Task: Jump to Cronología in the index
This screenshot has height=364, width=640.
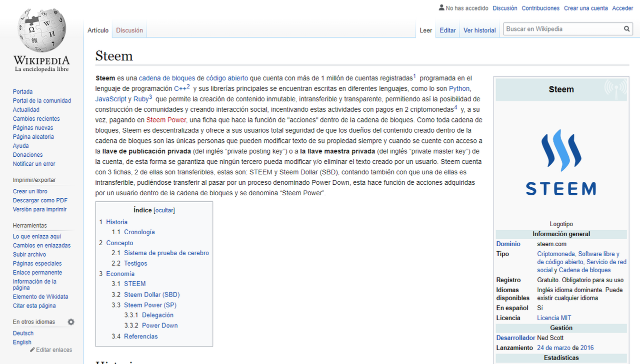Action: [139, 232]
